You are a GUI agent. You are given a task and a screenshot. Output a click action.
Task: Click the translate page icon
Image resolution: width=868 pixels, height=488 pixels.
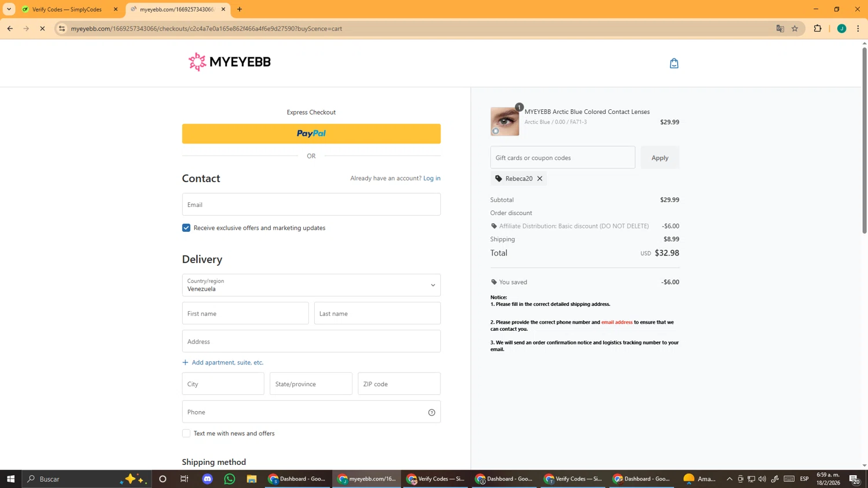pos(780,28)
